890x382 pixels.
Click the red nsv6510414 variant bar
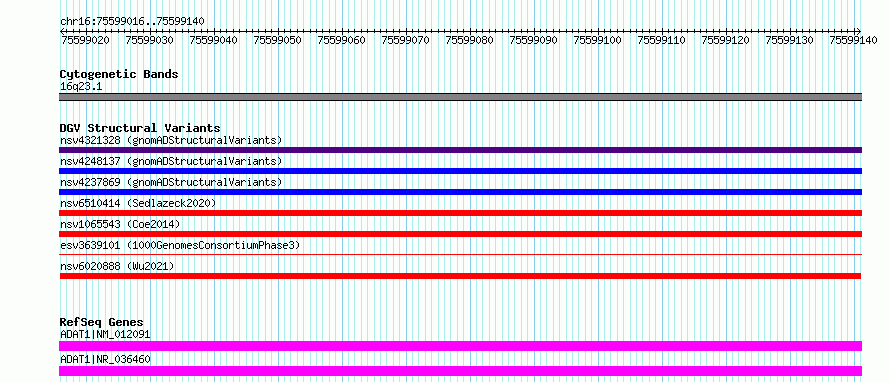[460, 213]
